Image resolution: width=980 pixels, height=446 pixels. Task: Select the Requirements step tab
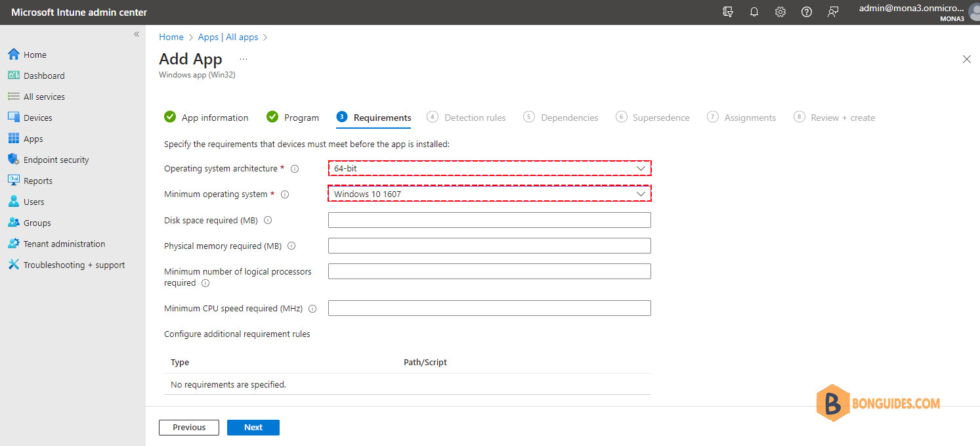373,118
